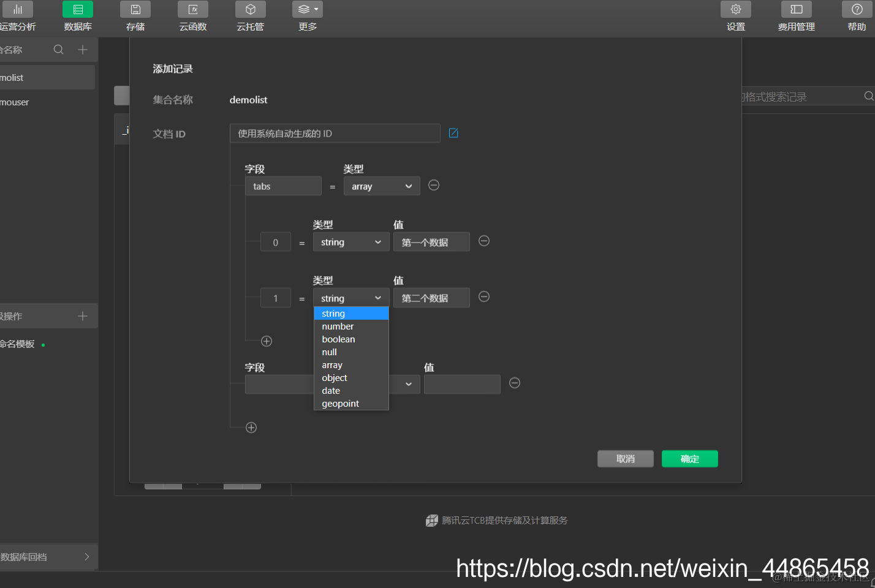The height and width of the screenshot is (588, 875).
Task: Open the 帮助 help icon
Action: coord(857,9)
